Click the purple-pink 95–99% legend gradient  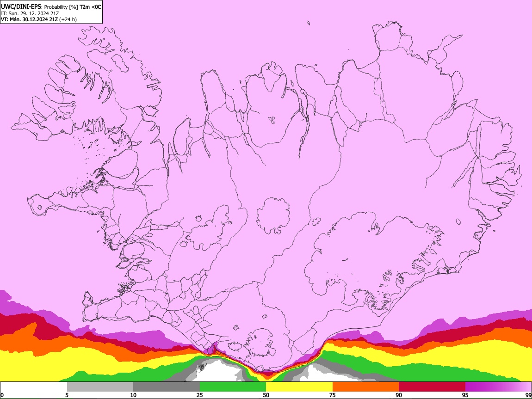498,387
